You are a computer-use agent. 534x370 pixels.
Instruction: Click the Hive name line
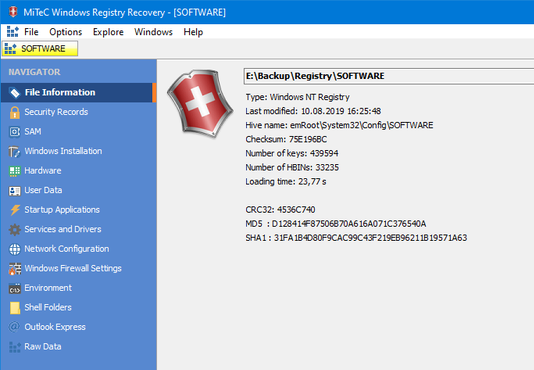(339, 125)
